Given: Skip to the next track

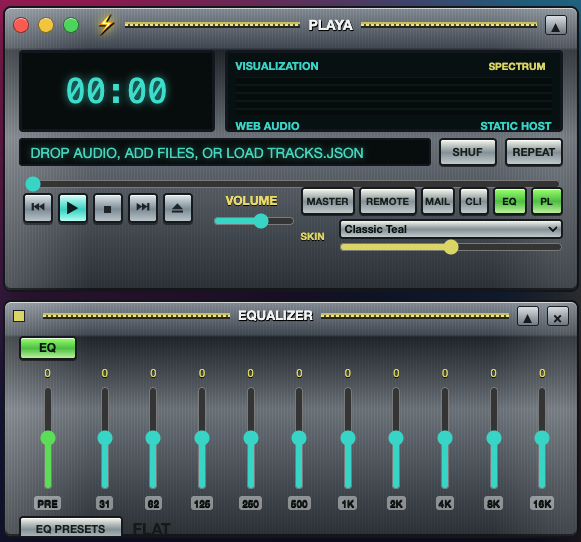Looking at the screenshot, I should 143,208.
